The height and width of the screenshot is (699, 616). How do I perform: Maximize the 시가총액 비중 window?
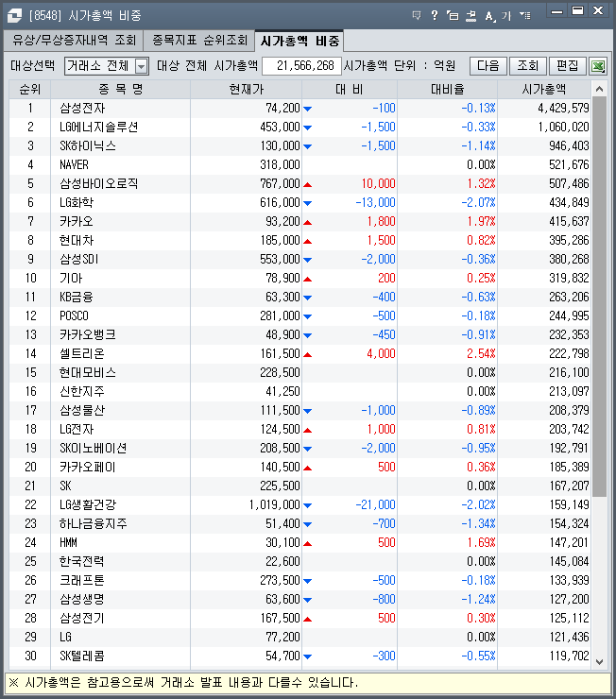(x=577, y=11)
